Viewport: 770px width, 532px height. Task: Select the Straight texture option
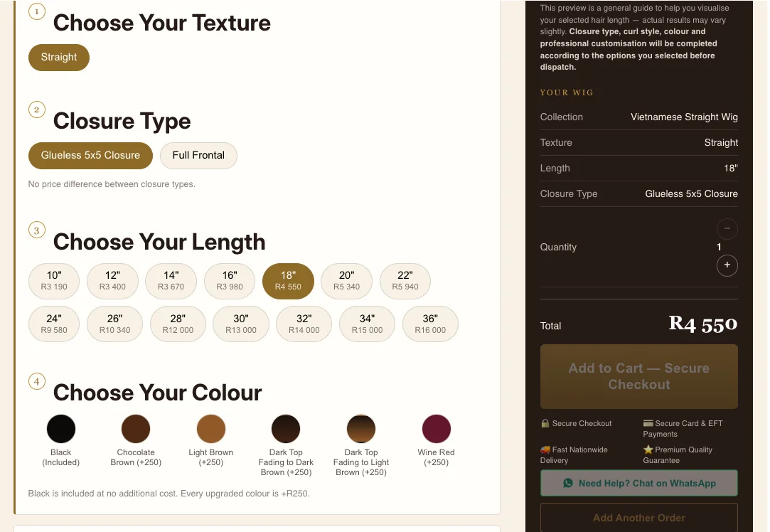(x=59, y=58)
